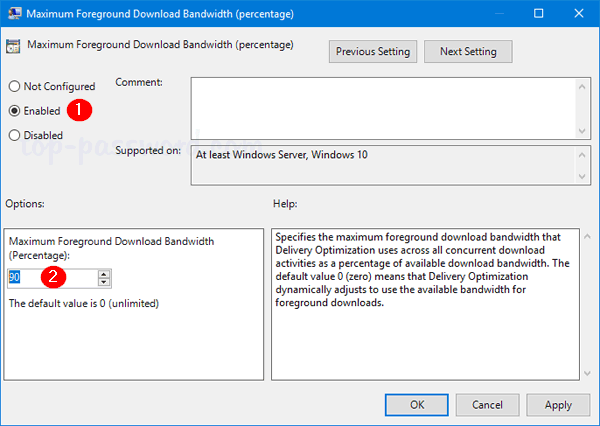
Task: Click the setting icon beside the policy name
Action: (x=16, y=45)
